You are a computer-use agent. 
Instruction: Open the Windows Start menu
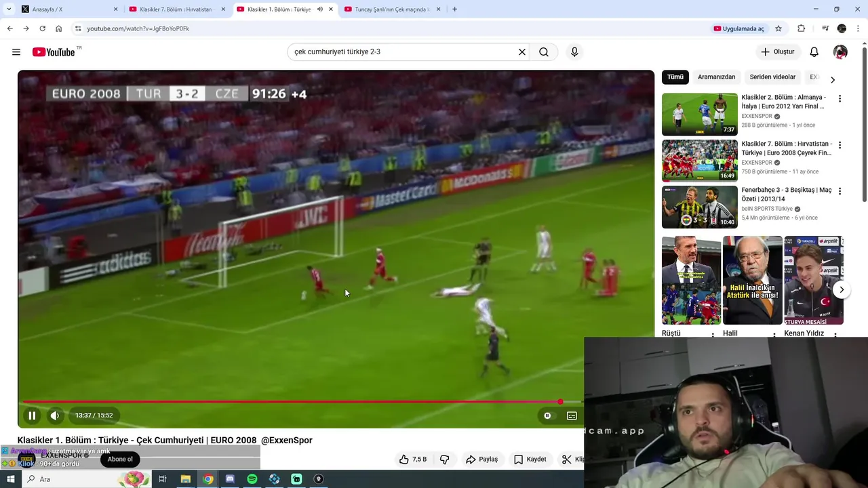tap(10, 479)
